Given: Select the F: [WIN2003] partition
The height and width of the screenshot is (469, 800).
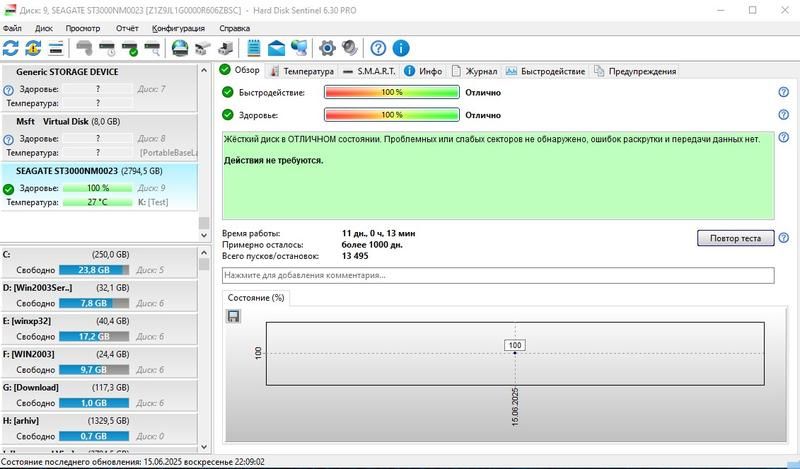Looking at the screenshot, I should (x=98, y=362).
